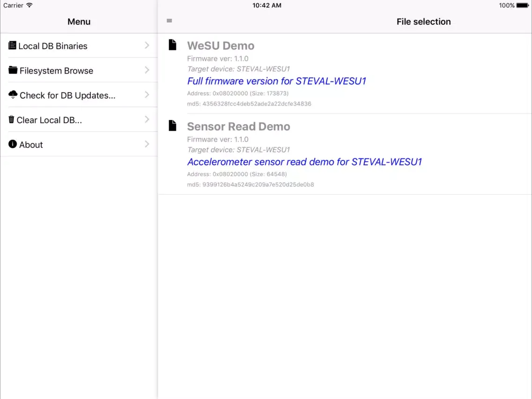Click the Wi-Fi status icon

[30, 5]
